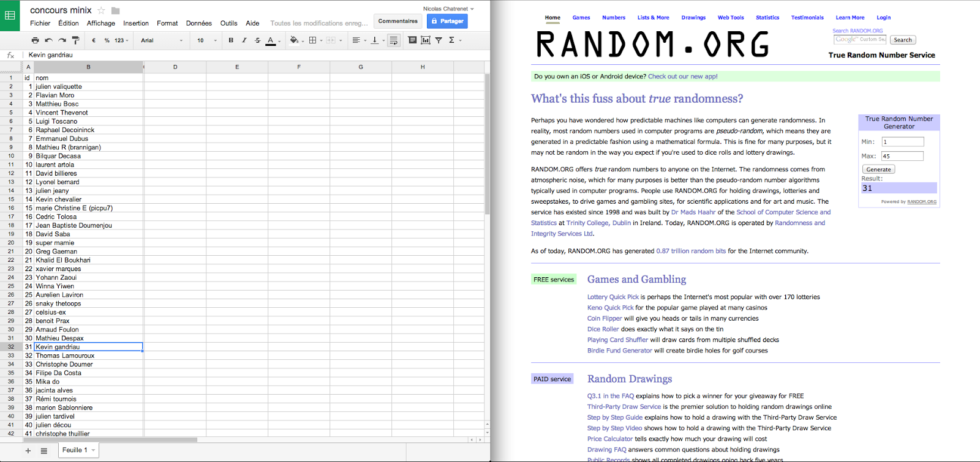This screenshot has width=980, height=462.
Task: Open the Dice Roller link
Action: [x=603, y=329]
